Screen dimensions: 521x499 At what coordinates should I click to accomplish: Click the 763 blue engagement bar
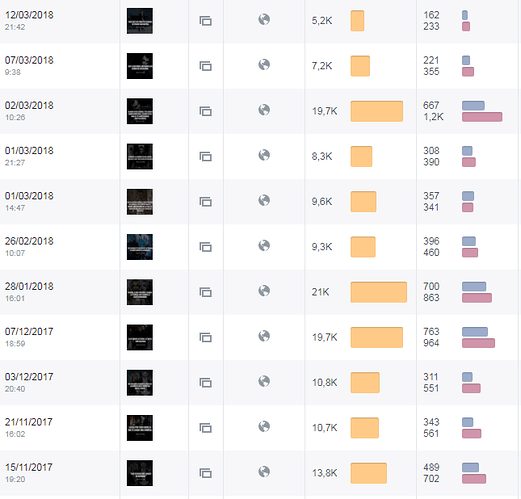tap(475, 332)
